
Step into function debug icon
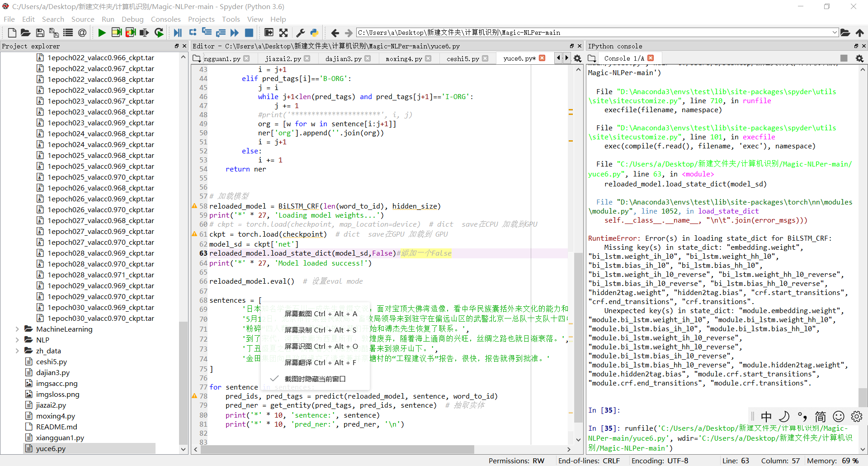pos(207,33)
